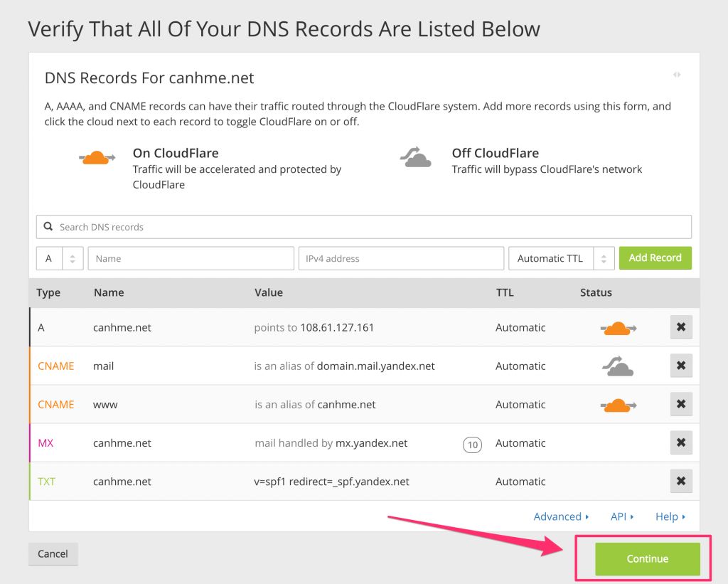Turn on CloudFlare for mail CNAME
This screenshot has height=584, width=728.
click(618, 366)
